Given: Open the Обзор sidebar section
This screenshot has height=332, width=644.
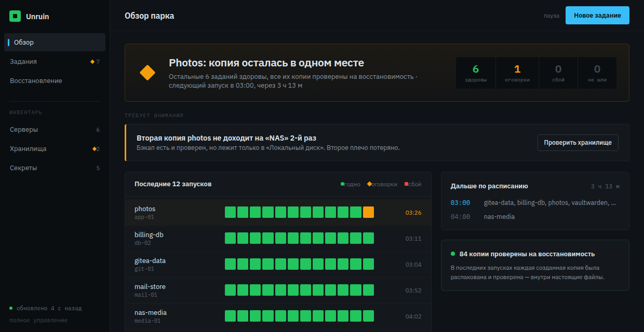Looking at the screenshot, I should [55, 43].
